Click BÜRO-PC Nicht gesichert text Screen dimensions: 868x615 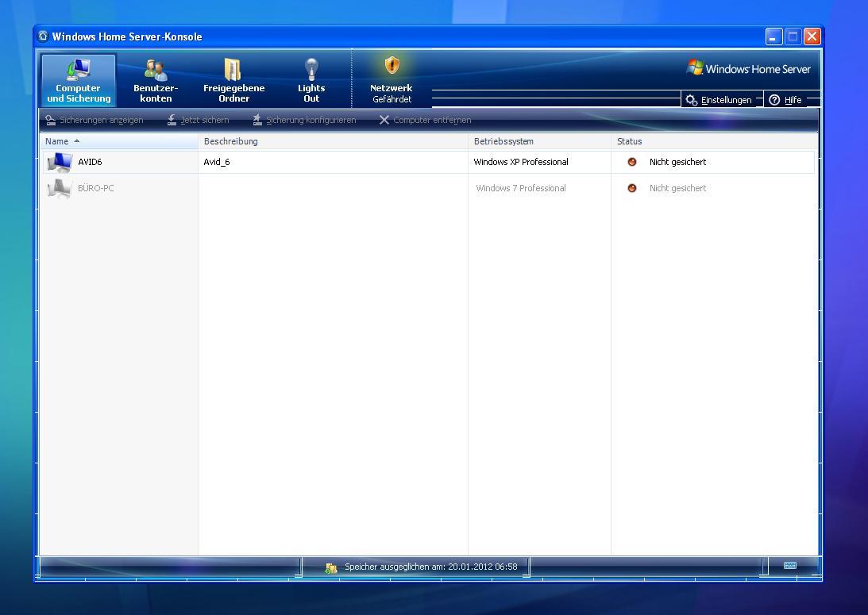click(677, 188)
